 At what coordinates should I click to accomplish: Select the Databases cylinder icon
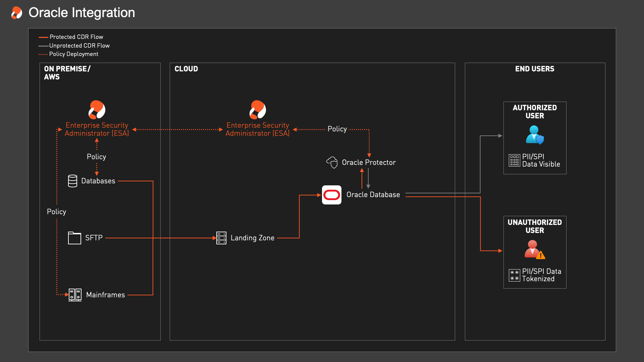72,181
